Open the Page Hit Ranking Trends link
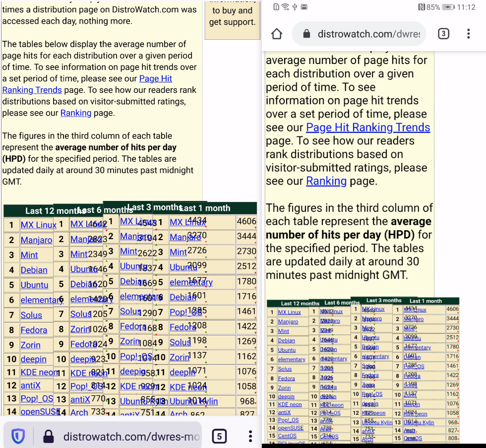The height and width of the screenshot is (448, 486). tap(368, 127)
